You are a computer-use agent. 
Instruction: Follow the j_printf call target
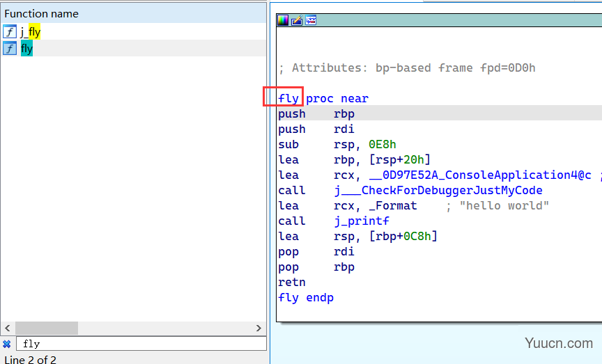(x=362, y=221)
